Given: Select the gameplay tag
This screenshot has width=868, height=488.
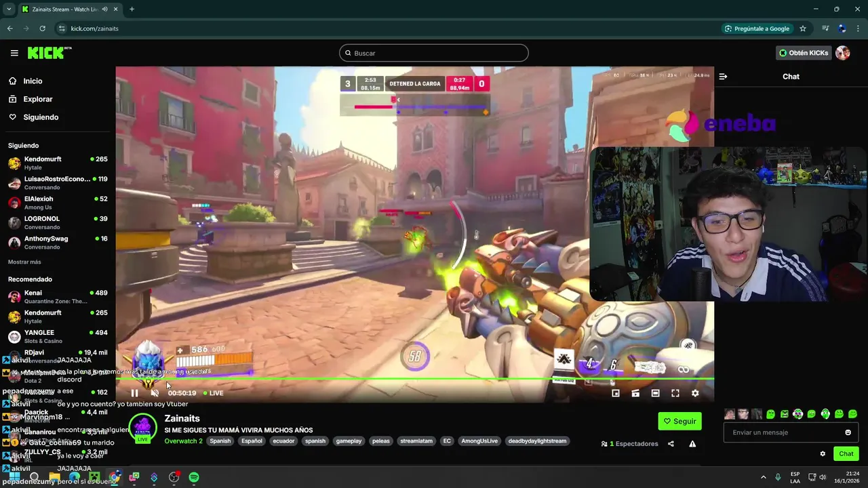Looking at the screenshot, I should pos(349,441).
